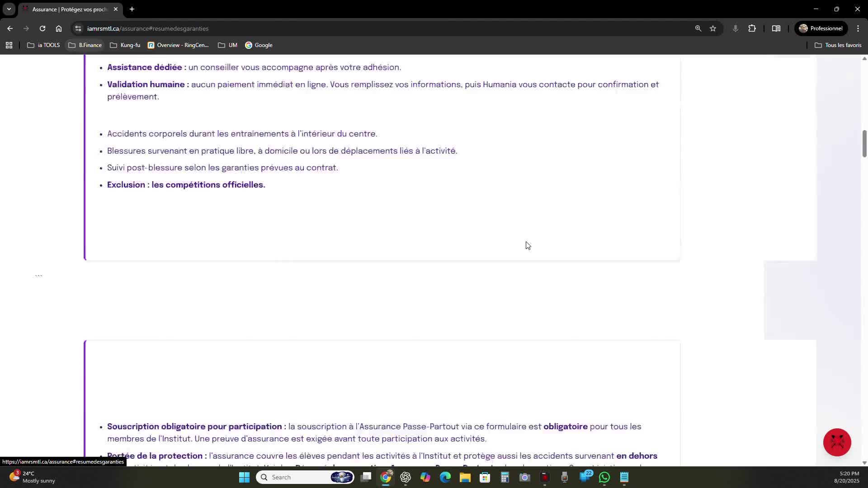Open Task View from the taskbar
This screenshot has width=868, height=488.
[x=366, y=477]
